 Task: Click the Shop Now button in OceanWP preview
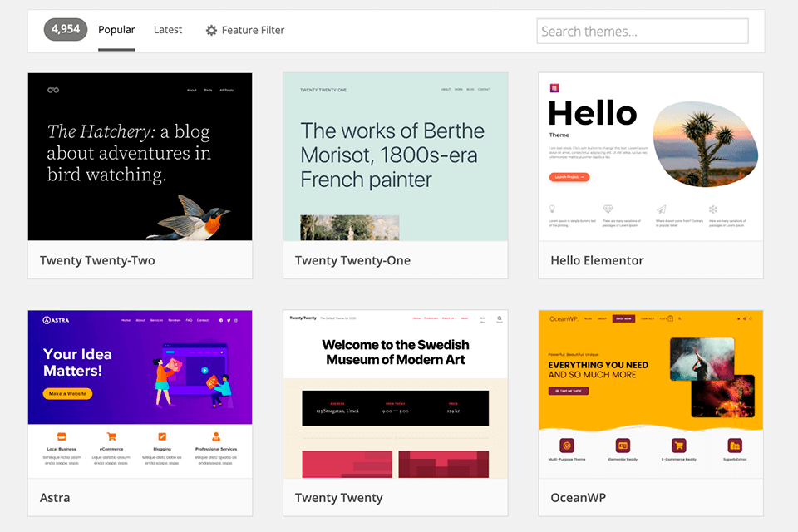point(623,318)
